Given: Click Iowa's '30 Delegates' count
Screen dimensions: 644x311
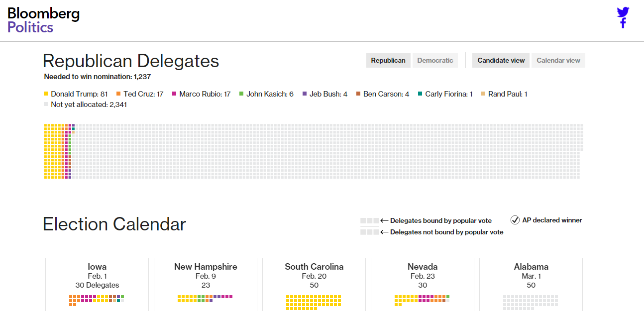Looking at the screenshot, I should 97,285.
